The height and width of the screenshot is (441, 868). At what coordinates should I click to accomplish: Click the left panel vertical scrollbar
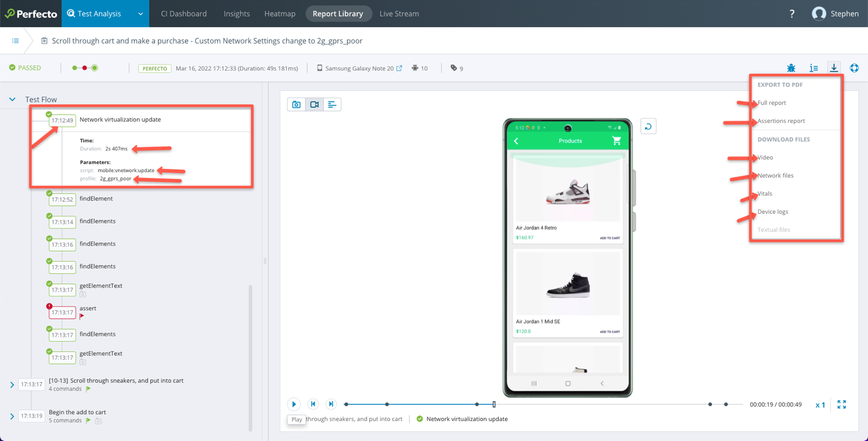[x=250, y=357]
